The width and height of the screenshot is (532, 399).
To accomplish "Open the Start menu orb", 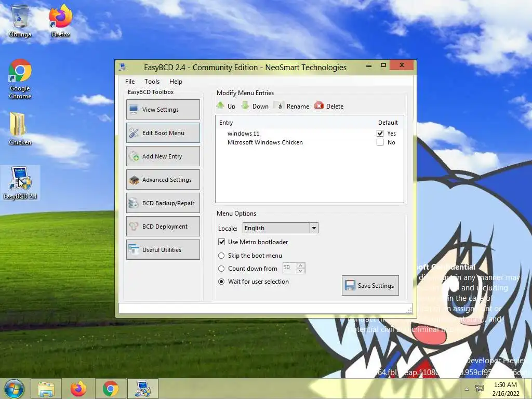I will (14, 389).
